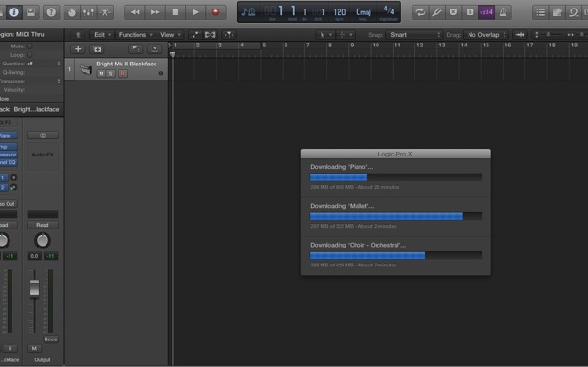Click the Fast Forward button
Screen dimensions: 588x367
[155, 12]
